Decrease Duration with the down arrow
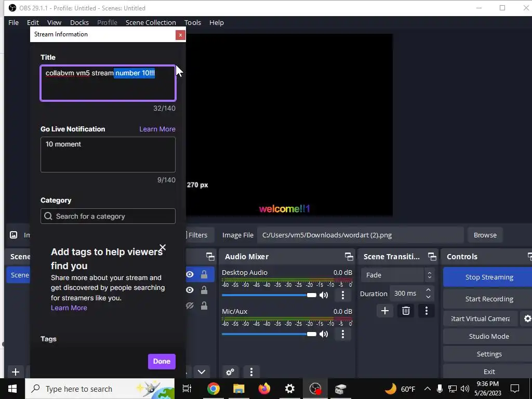This screenshot has height=399, width=532. 428,297
